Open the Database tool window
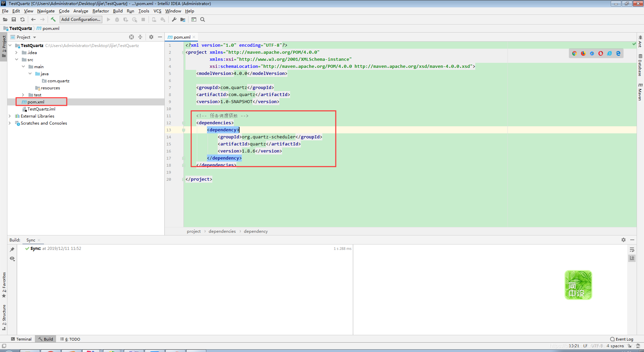 (640, 65)
